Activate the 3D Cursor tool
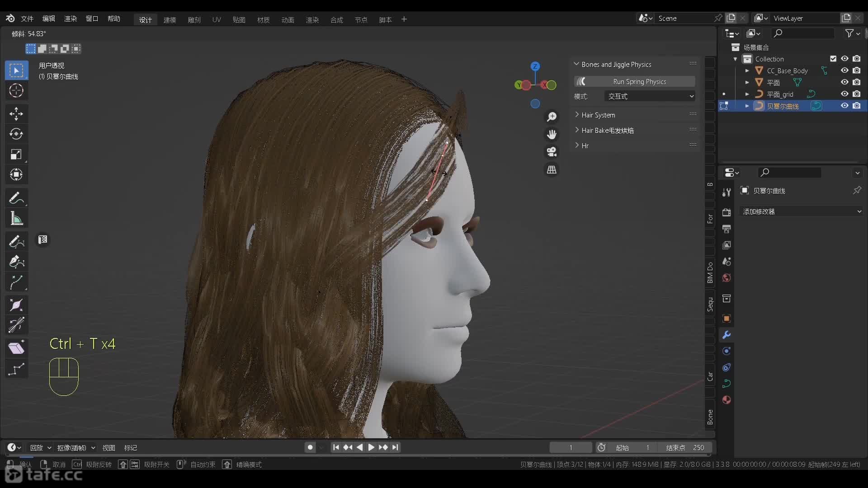 (x=16, y=91)
